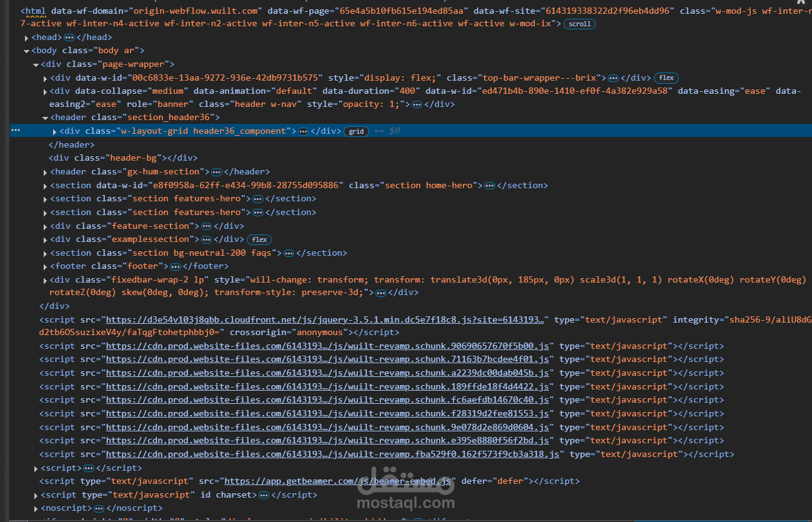812x522 pixels.
Task: Select the header-bg div node
Action: [x=123, y=158]
